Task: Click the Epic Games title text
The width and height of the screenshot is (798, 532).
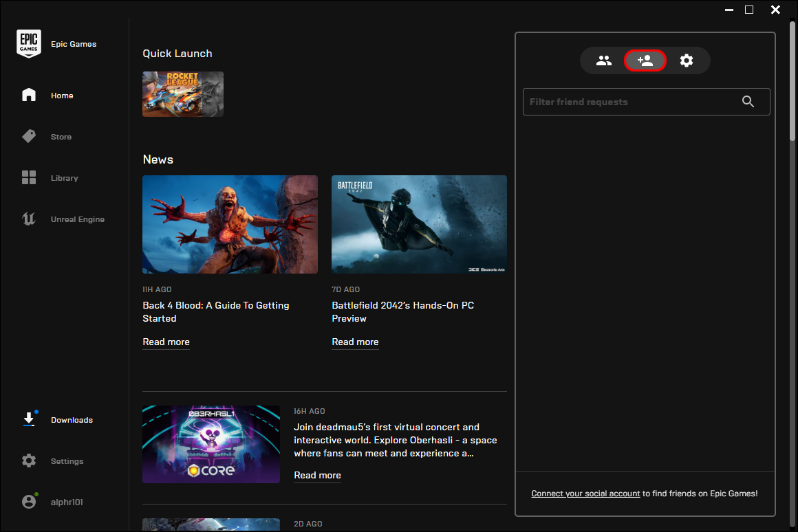Action: pyautogui.click(x=74, y=44)
